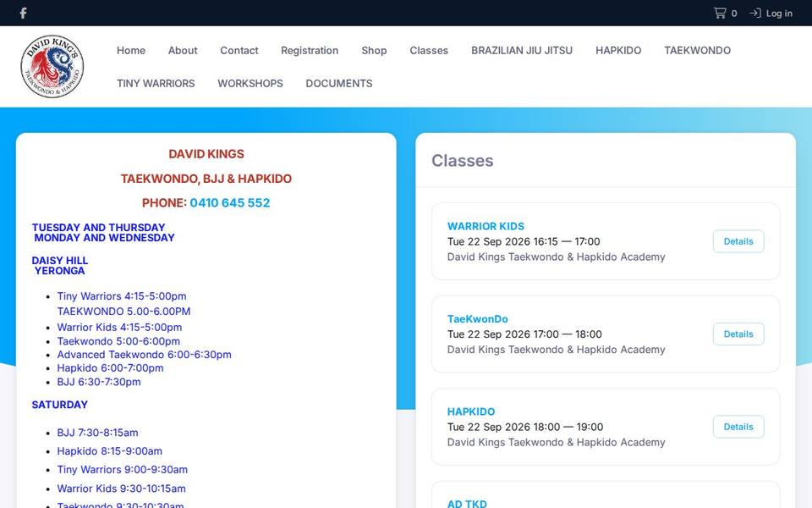Open the HAPKIDO class card title
812x508 pixels.
click(471, 411)
